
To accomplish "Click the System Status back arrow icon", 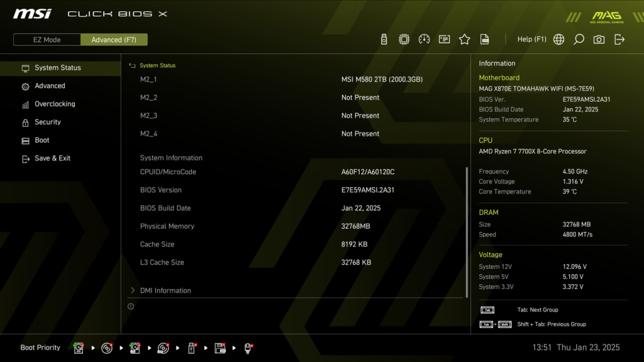I will (132, 65).
